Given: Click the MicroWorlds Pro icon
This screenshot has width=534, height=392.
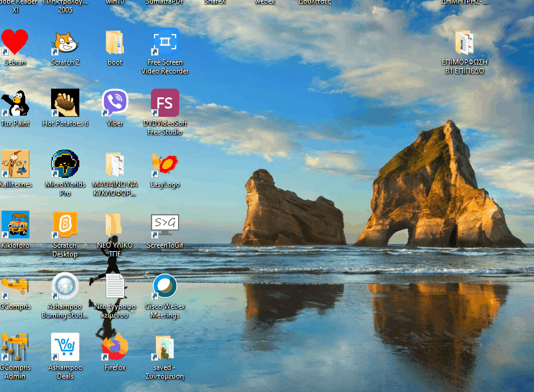Looking at the screenshot, I should 65,165.
